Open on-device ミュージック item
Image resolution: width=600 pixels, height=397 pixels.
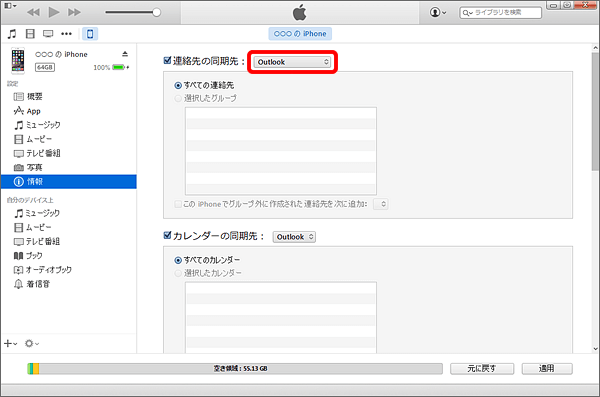37,213
